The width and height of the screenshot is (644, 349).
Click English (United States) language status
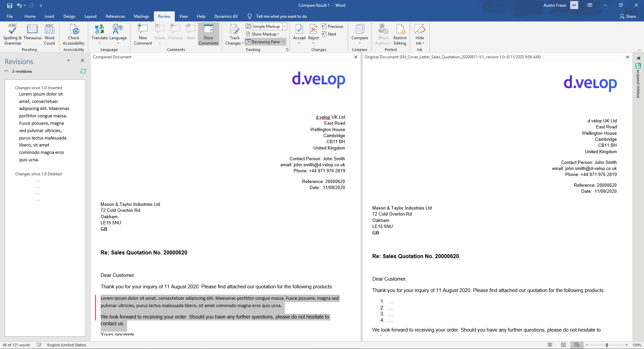[67, 345]
